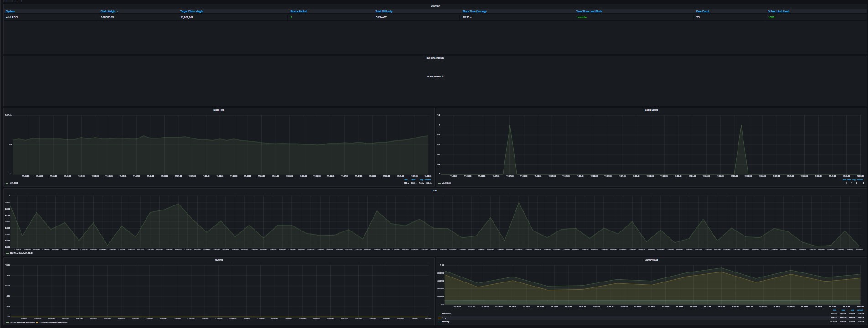
Task: Open the Memory Used panel title menu
Action: [651, 260]
